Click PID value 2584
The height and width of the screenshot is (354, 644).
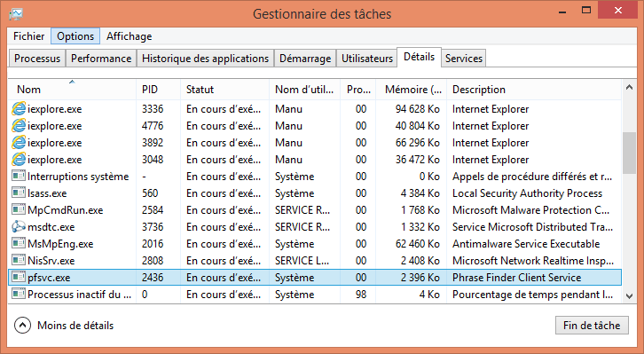(153, 210)
